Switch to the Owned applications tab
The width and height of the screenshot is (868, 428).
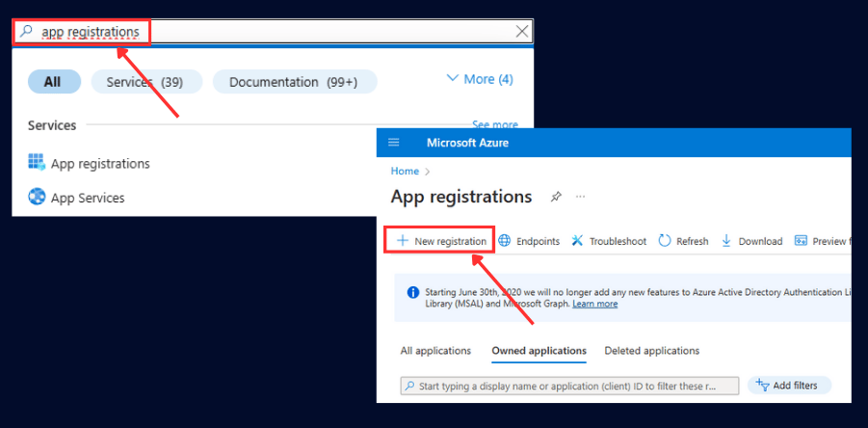(x=539, y=351)
